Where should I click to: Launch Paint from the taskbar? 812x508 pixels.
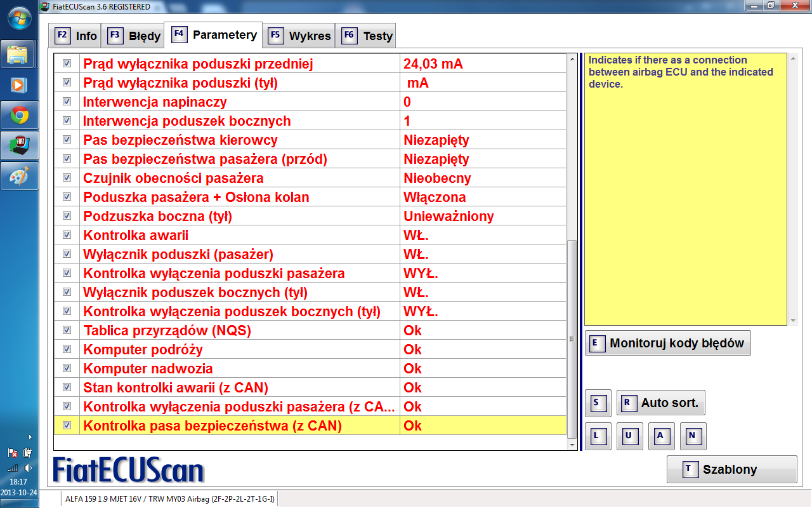pyautogui.click(x=19, y=177)
